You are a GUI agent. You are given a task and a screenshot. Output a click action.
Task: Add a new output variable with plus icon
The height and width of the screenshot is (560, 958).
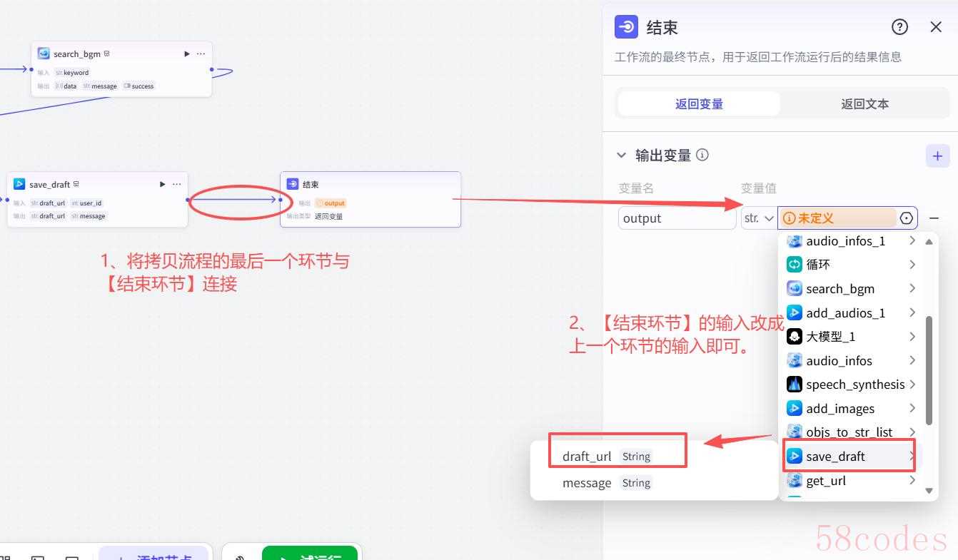[937, 156]
